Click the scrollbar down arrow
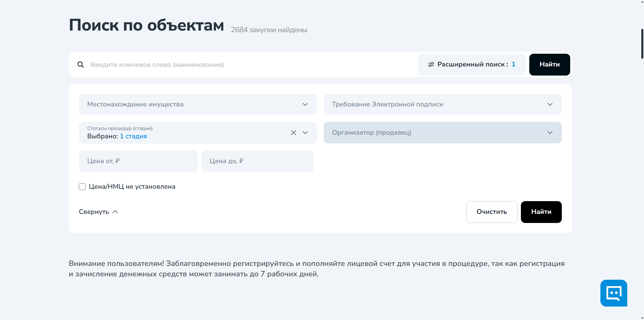644x320 pixels. (x=642, y=318)
